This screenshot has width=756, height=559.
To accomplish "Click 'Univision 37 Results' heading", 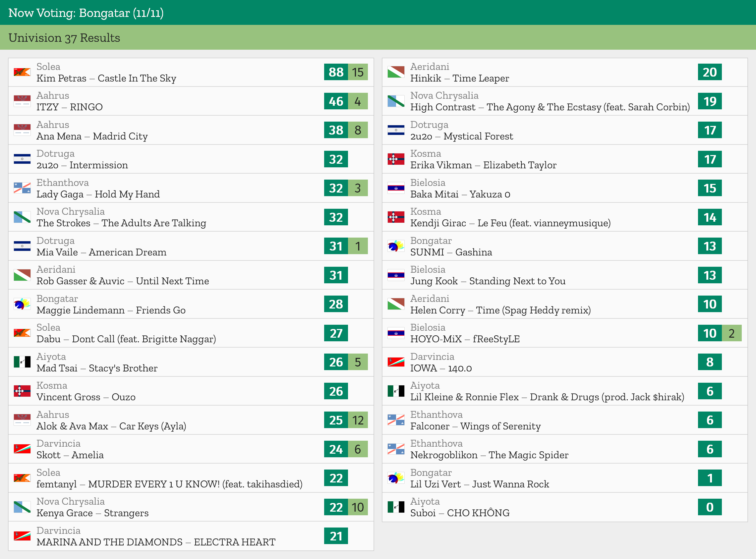I will point(64,37).
